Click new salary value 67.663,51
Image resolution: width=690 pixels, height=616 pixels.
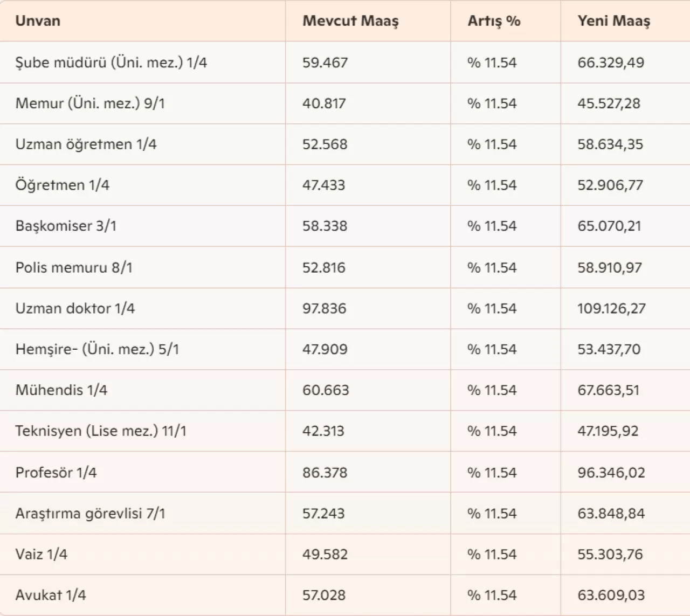pyautogui.click(x=609, y=390)
